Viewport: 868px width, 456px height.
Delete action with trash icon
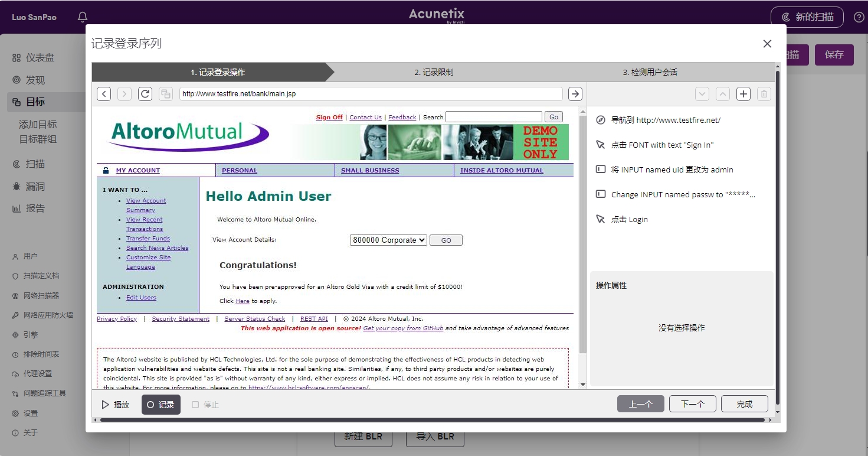(764, 94)
